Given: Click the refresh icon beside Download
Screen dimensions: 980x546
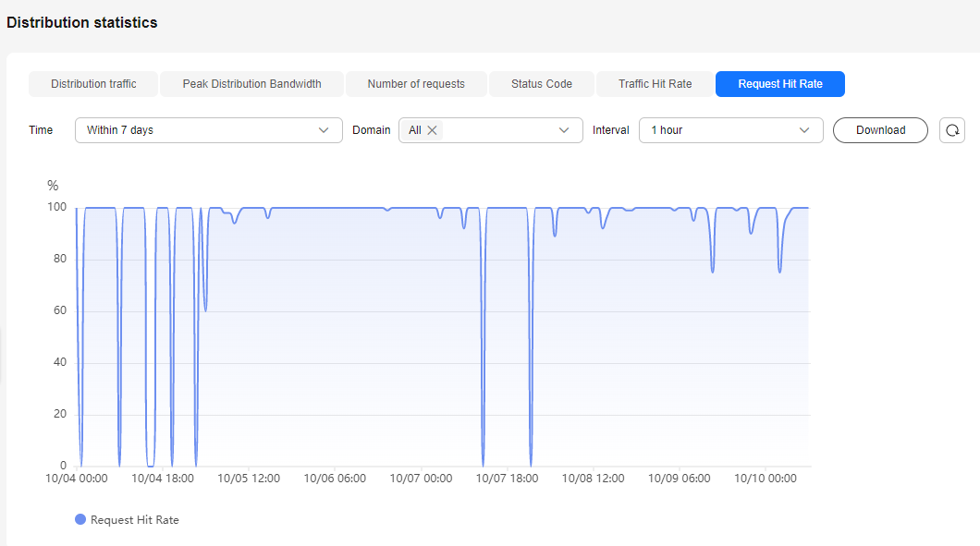Looking at the screenshot, I should 952,130.
